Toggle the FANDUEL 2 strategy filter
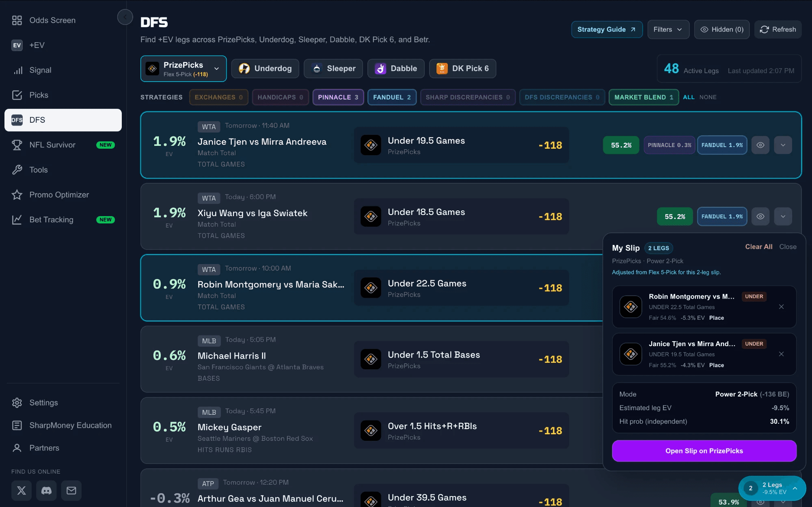812x507 pixels. click(x=392, y=97)
